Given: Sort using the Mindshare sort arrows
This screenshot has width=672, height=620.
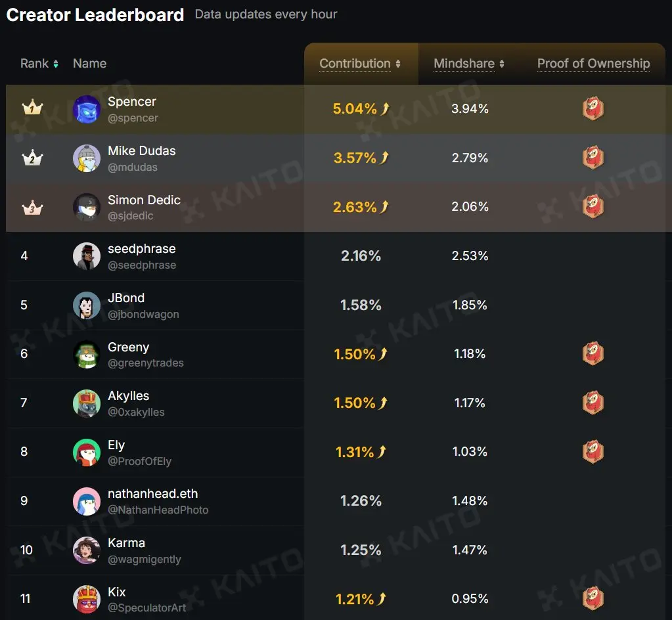Looking at the screenshot, I should coord(502,64).
